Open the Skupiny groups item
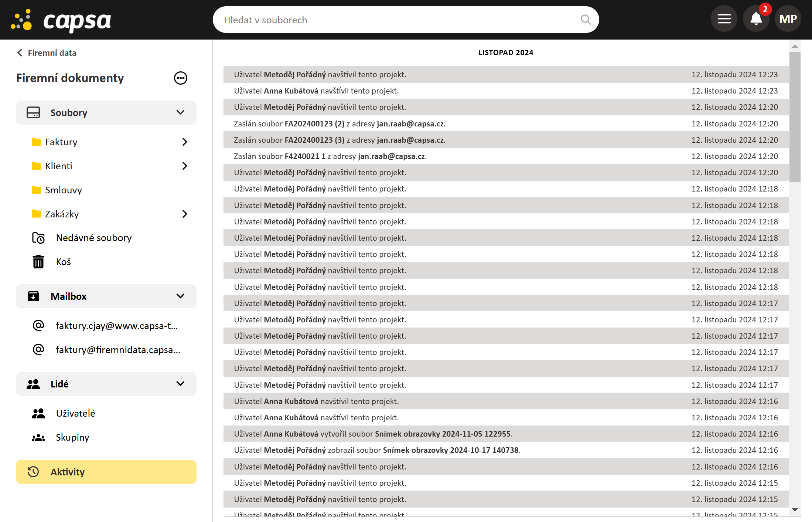Viewport: 812px width, 522px height. click(72, 437)
